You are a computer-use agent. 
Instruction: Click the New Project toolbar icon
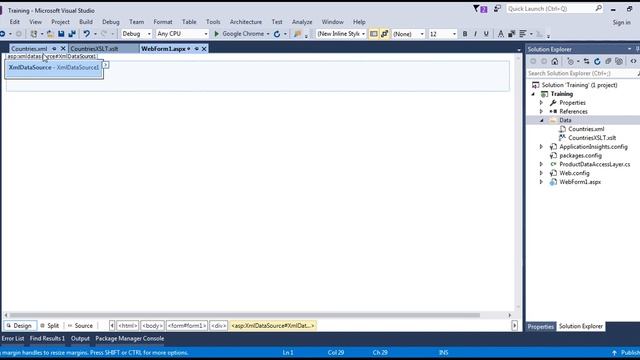click(34, 34)
